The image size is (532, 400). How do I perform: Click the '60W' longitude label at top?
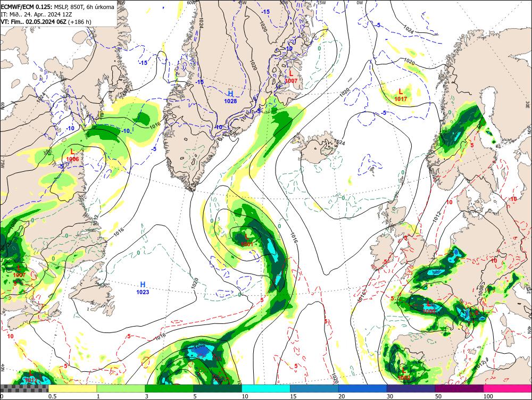click(192, 3)
